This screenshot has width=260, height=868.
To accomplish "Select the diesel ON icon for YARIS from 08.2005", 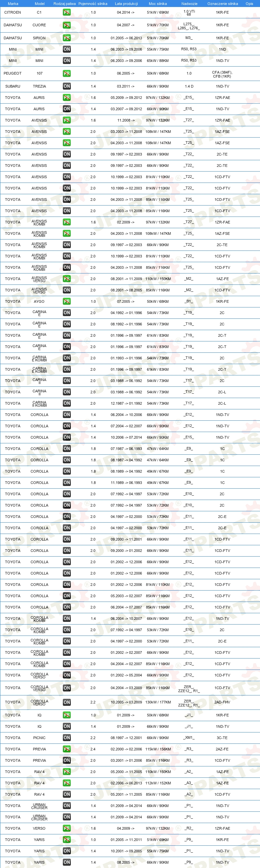I will 66,863.
